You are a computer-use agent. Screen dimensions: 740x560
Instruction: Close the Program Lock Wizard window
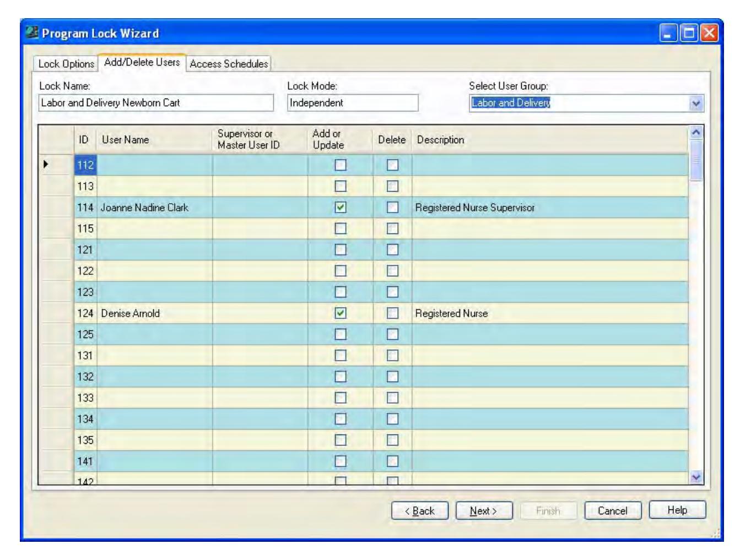point(709,34)
